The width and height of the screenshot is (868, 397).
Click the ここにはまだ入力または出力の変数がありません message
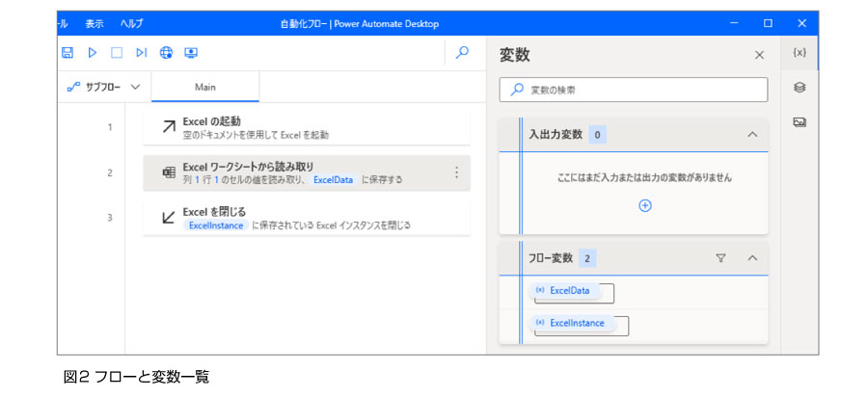click(x=644, y=177)
